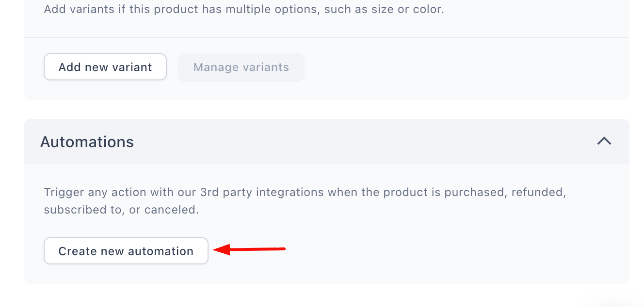Click the red arrow annotation

pyautogui.click(x=249, y=250)
